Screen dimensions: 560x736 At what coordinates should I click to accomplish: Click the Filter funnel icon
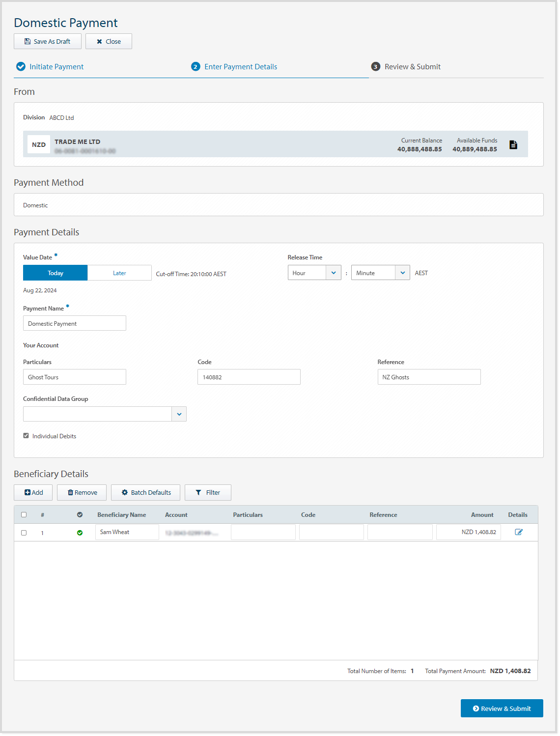(x=198, y=492)
